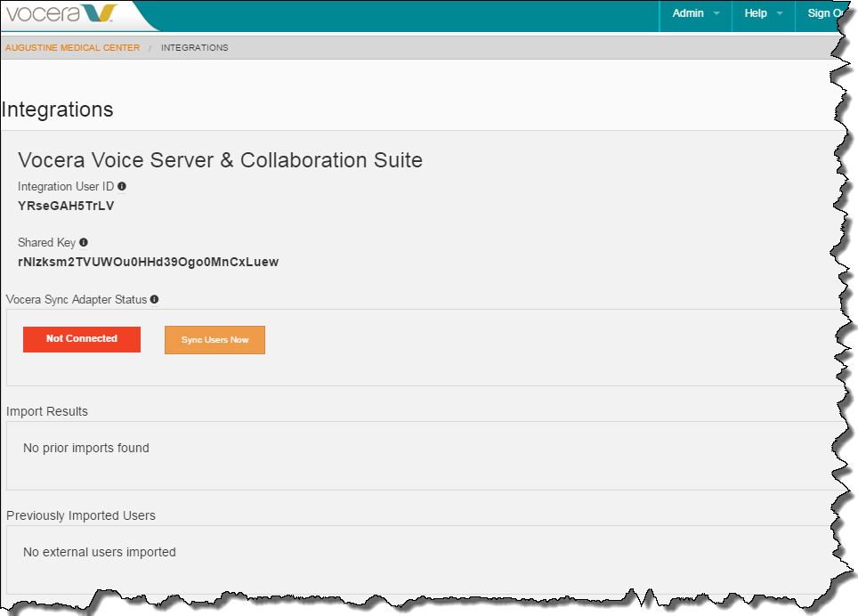Open the Shared Key info tooltip
The height and width of the screenshot is (616, 858).
point(83,242)
